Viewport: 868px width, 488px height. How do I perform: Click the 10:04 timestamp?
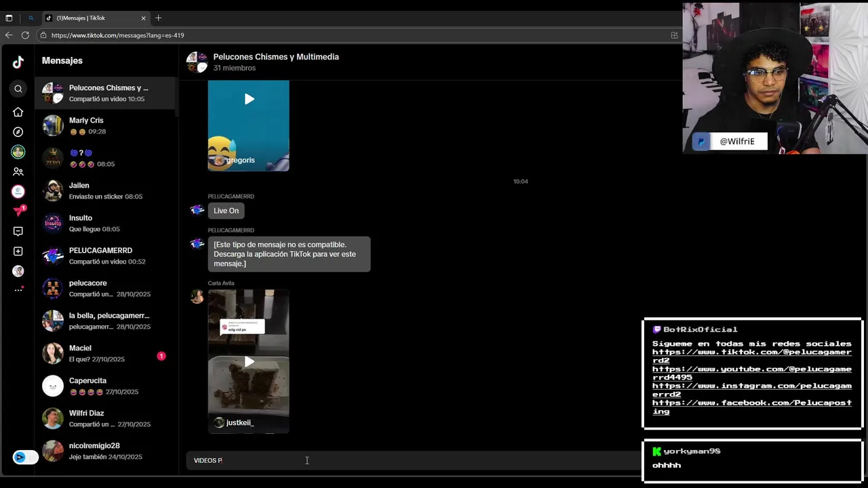tap(521, 182)
